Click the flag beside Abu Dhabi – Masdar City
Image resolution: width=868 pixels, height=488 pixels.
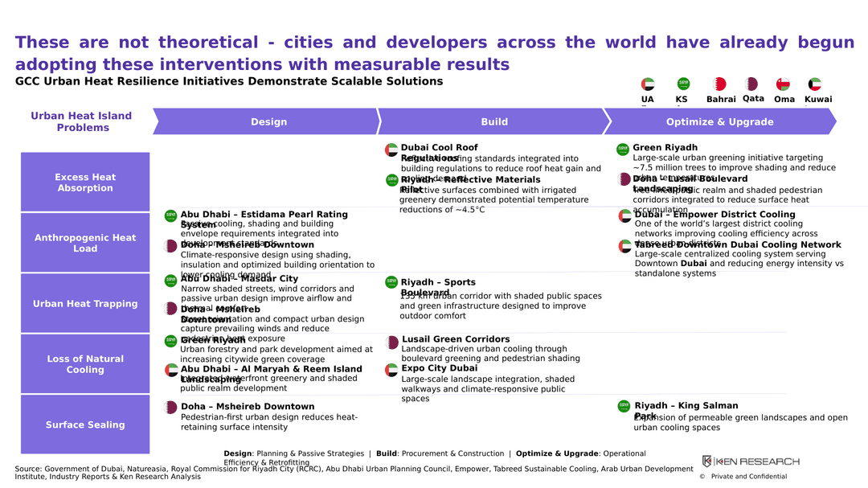tap(170, 281)
